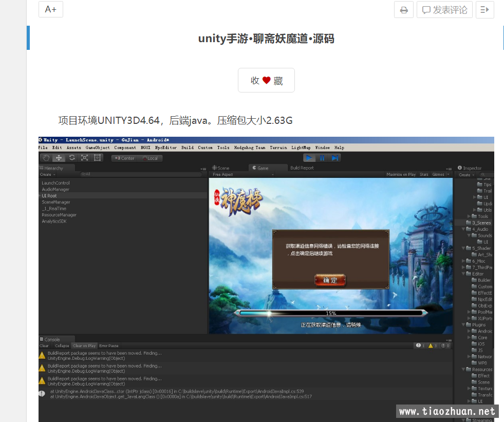Image resolution: width=504 pixels, height=422 pixels.
Task: Click the Step frame button in Unity
Action: (334, 158)
